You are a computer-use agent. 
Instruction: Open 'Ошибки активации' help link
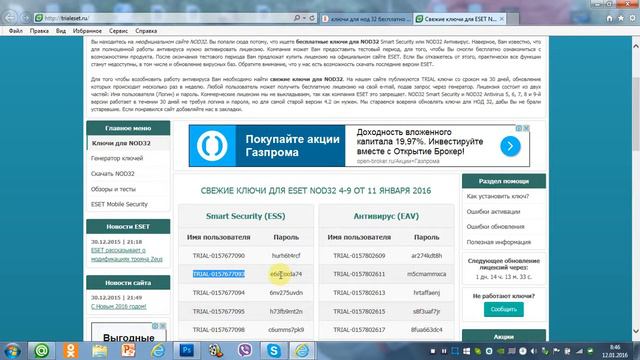[x=493, y=212]
